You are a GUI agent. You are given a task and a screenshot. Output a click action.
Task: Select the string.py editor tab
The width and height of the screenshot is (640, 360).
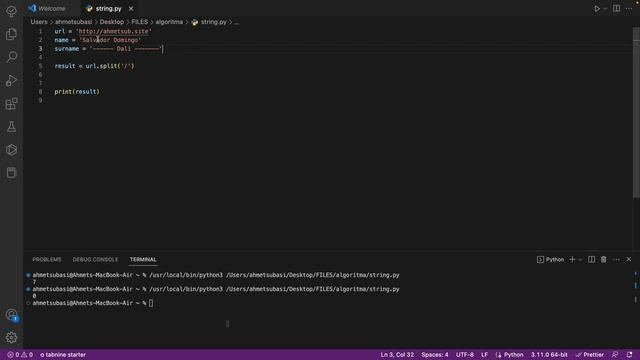(108, 9)
